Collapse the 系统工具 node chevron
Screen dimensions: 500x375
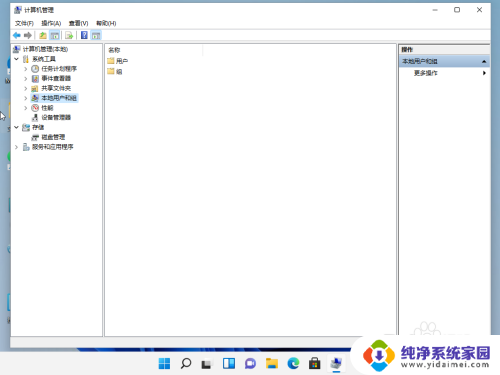click(x=16, y=59)
